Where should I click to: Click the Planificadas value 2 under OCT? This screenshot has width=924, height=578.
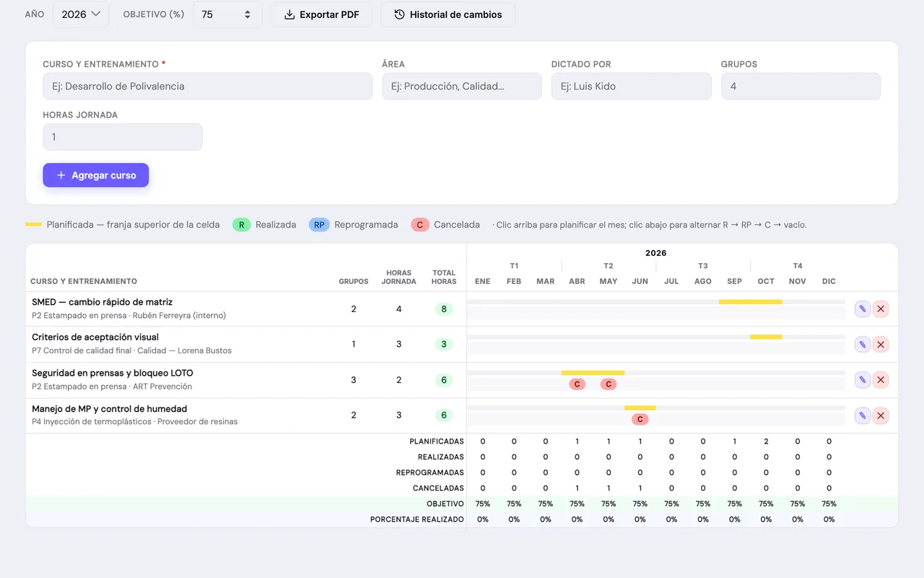click(x=766, y=441)
